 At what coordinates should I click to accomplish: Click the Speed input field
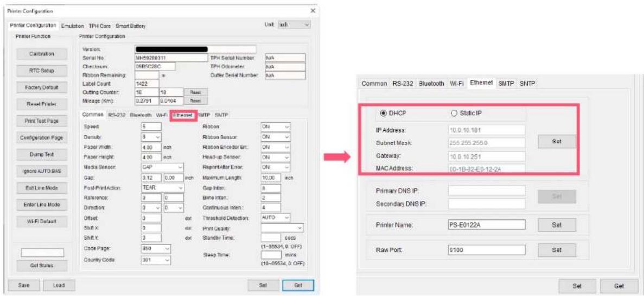point(151,127)
